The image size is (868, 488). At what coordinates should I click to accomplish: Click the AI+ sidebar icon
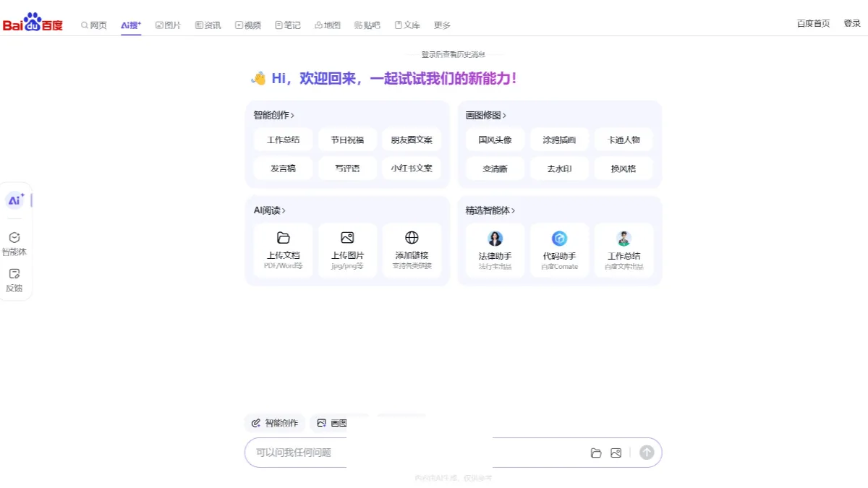pyautogui.click(x=15, y=200)
